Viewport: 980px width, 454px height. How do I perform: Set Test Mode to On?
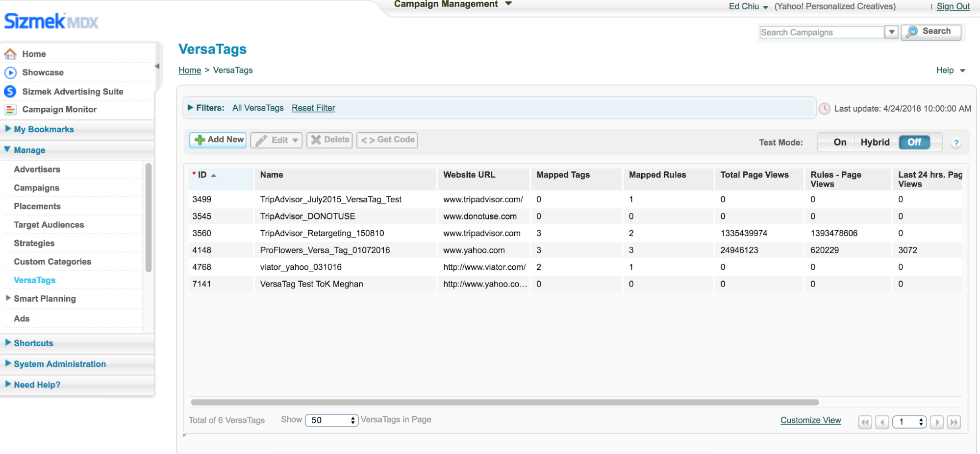840,142
